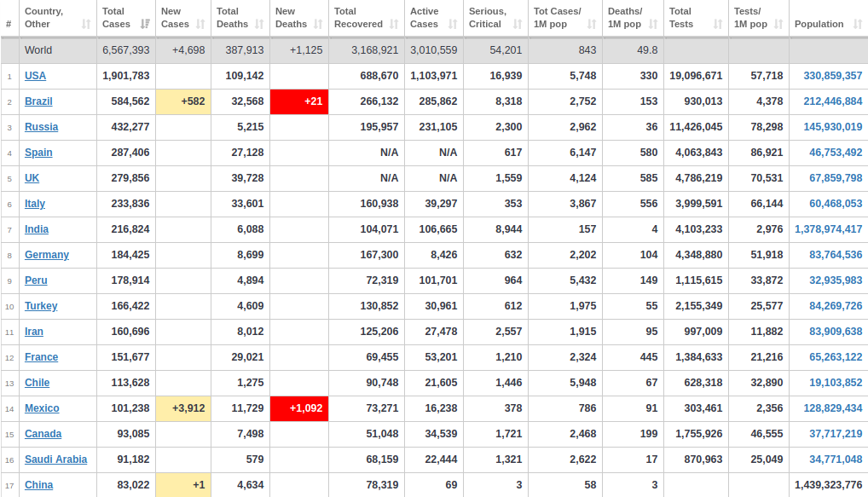This screenshot has height=497, width=868.
Task: Click the Deaths/1M pop sort icon
Action: point(653,25)
